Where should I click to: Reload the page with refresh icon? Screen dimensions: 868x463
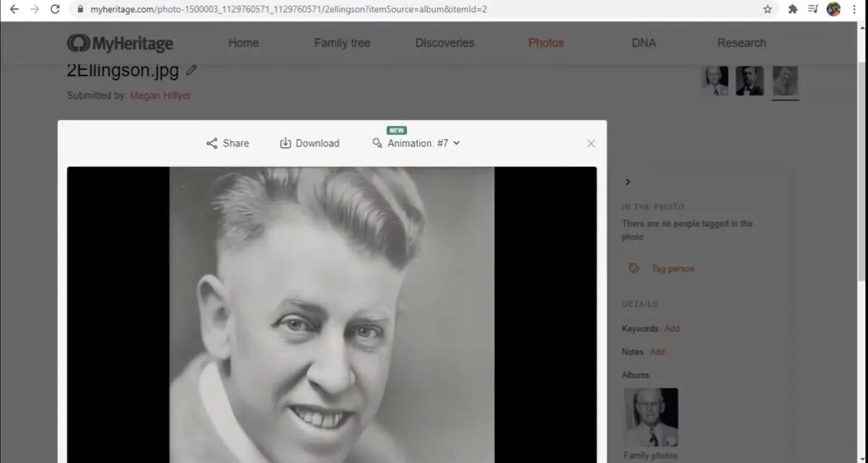click(x=55, y=9)
